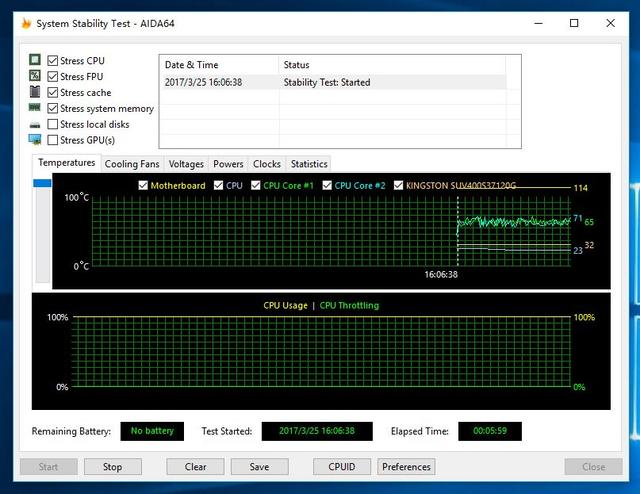This screenshot has width=640, height=494.
Task: Stop the stability test
Action: [x=113, y=467]
